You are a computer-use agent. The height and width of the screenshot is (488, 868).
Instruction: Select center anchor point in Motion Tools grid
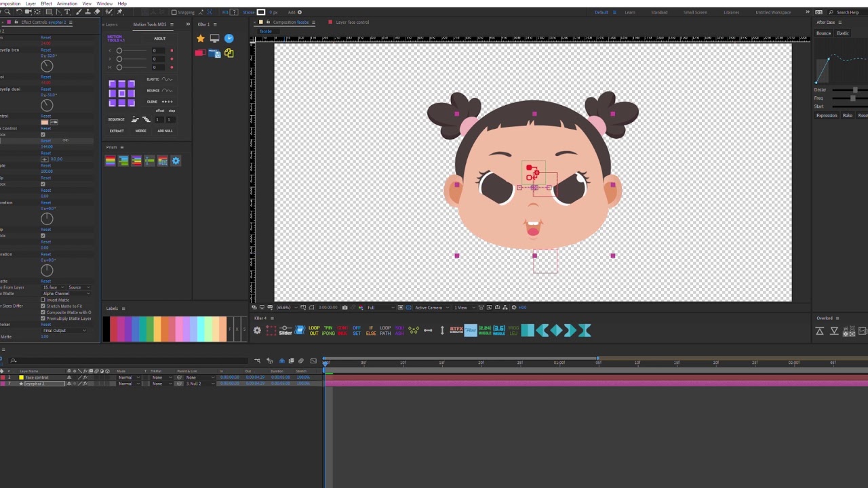point(121,94)
